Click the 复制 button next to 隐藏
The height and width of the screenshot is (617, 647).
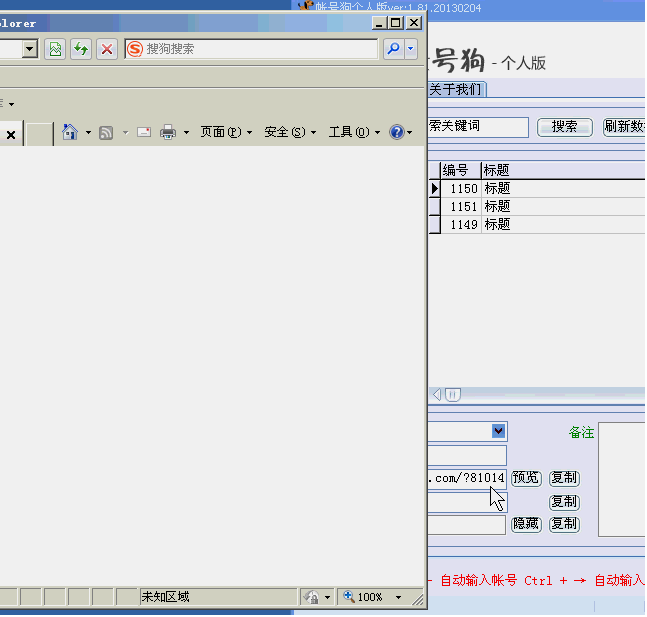pos(564,524)
